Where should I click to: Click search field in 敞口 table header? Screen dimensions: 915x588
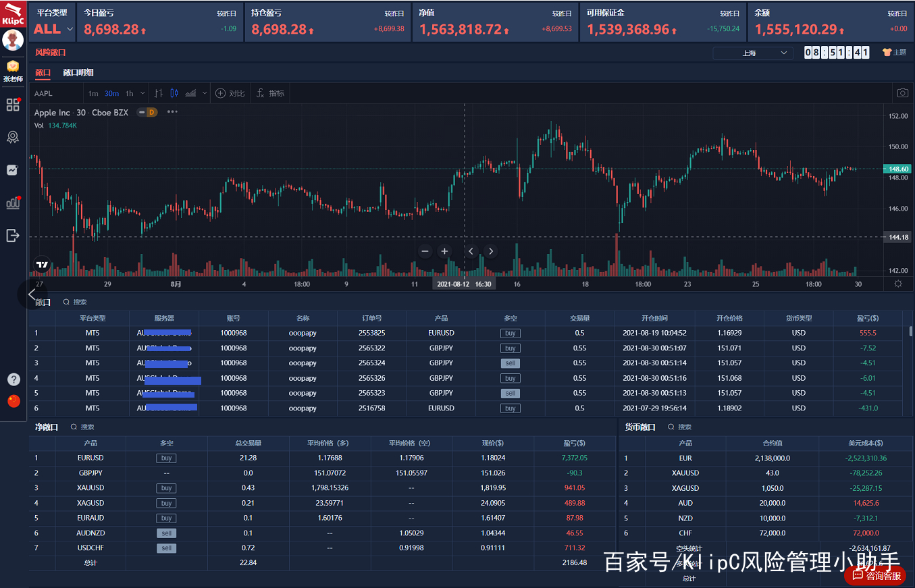point(75,302)
